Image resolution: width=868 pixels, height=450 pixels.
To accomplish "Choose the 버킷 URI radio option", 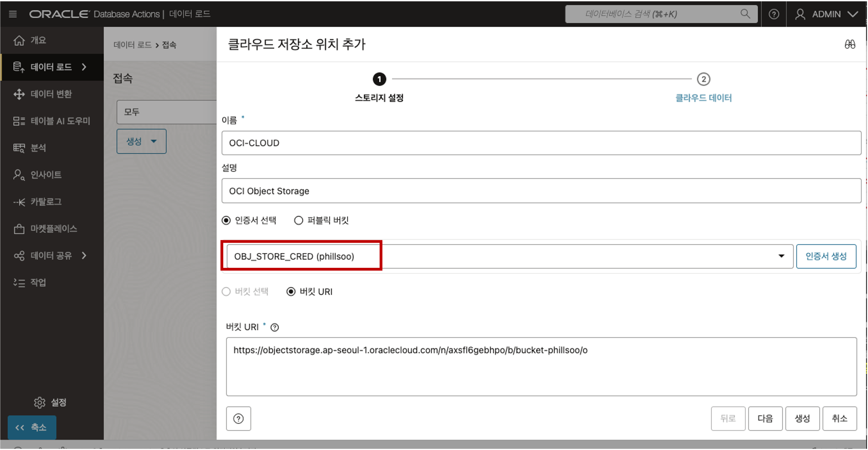I will (291, 291).
